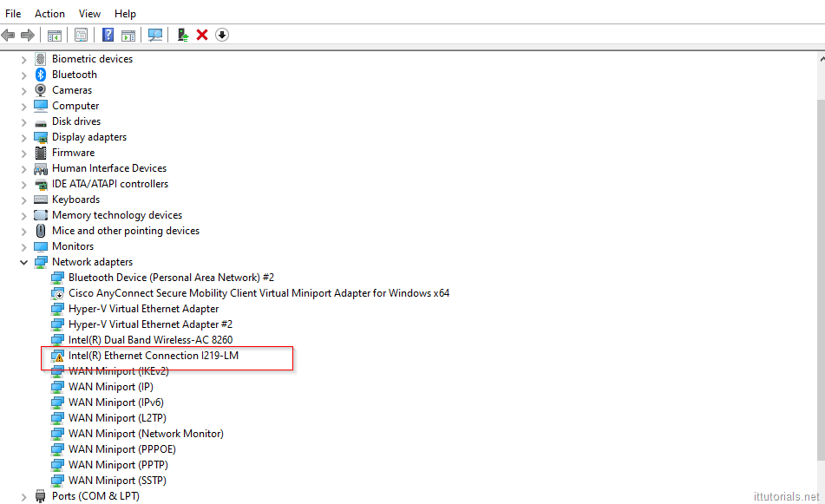Toggle the console tree pane icon
825x504 pixels.
click(54, 36)
